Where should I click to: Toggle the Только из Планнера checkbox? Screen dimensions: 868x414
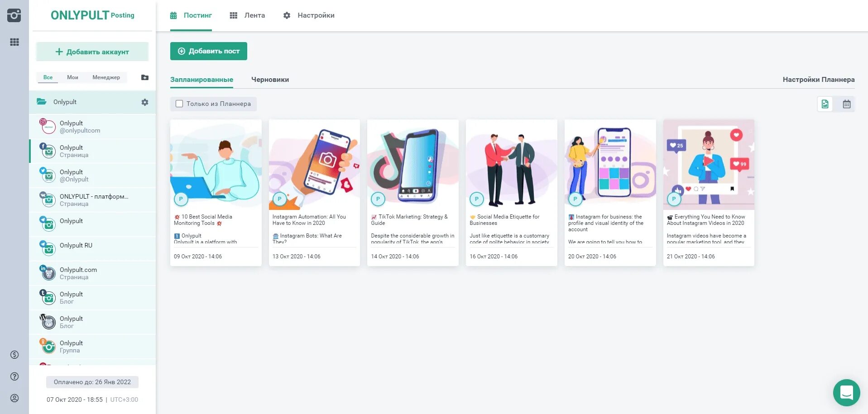point(179,104)
